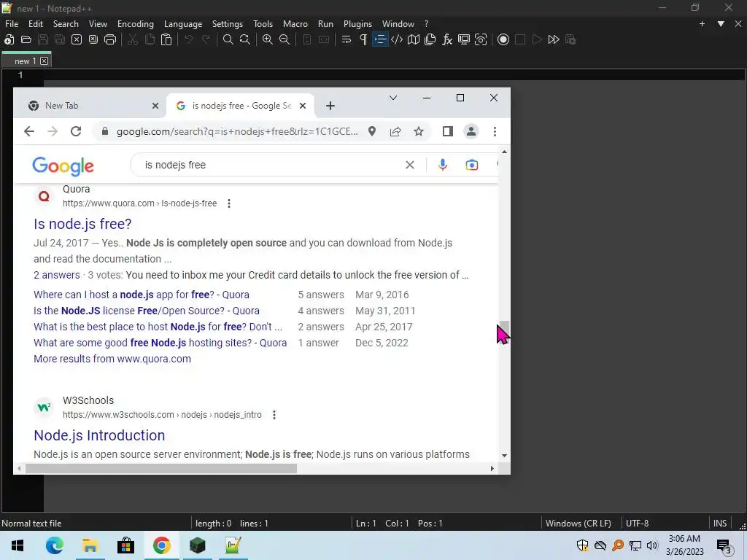Image resolution: width=747 pixels, height=560 pixels.
Task: Open the File menu in Notepad++
Action: (x=12, y=24)
